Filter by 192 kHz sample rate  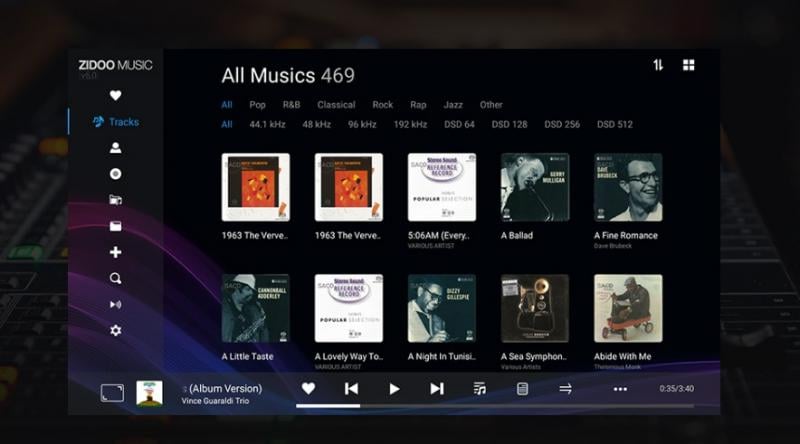pos(410,125)
